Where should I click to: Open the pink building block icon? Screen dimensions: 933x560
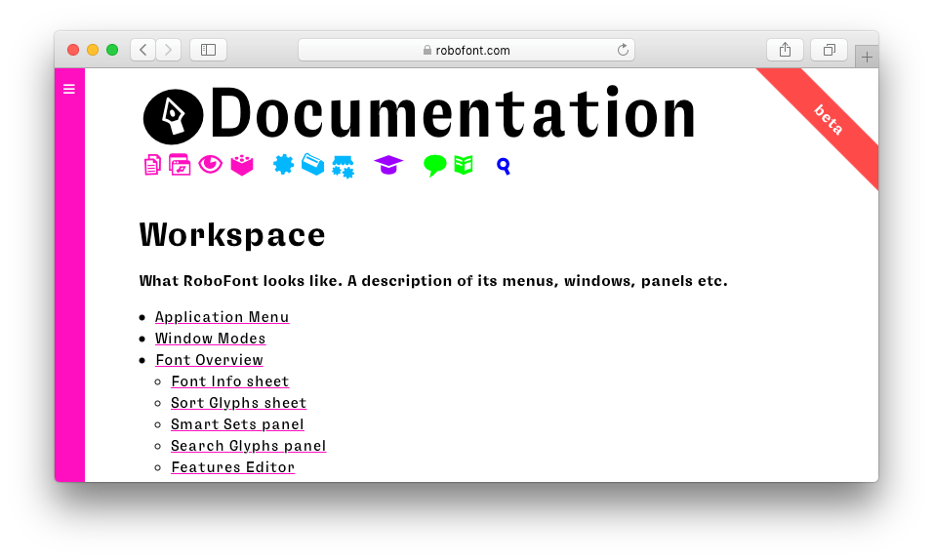coord(242,165)
